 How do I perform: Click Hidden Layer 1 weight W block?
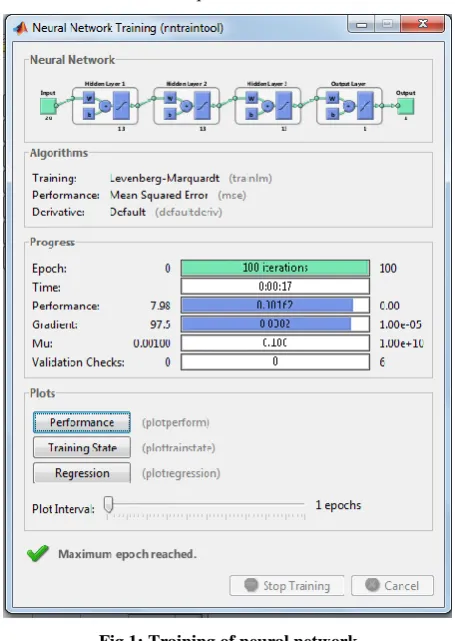[89, 98]
